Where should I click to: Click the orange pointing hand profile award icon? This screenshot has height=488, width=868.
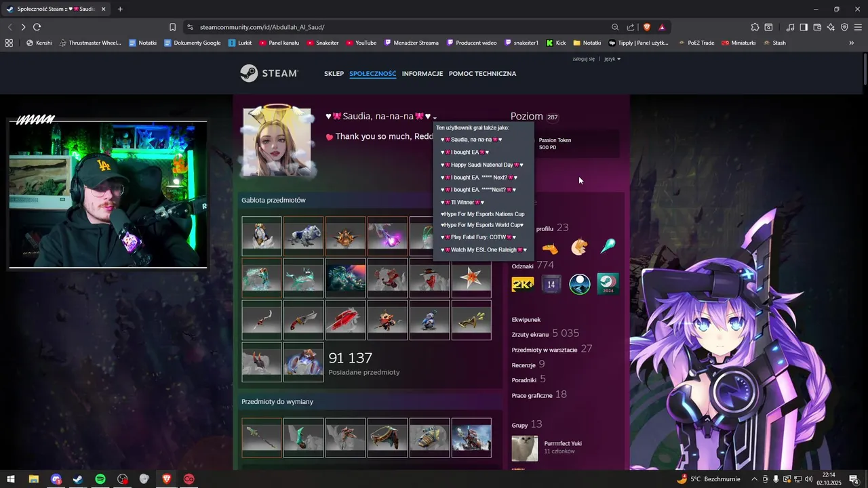[550, 248]
